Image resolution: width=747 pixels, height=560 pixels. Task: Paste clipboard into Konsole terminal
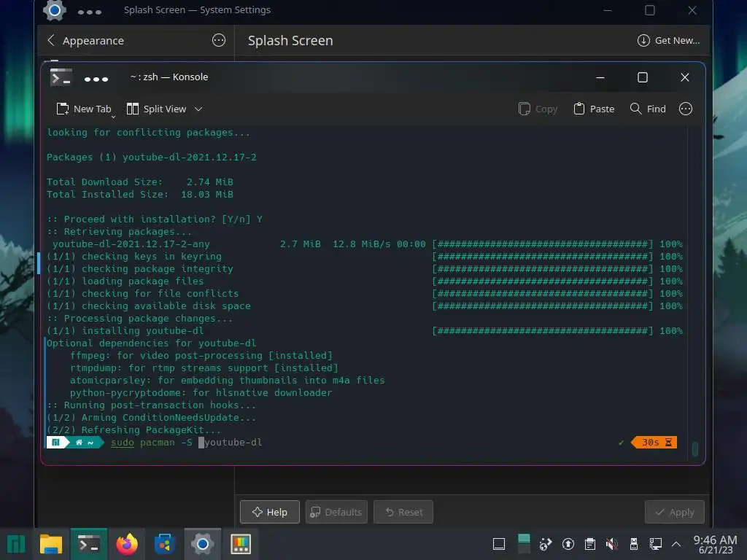(x=594, y=109)
